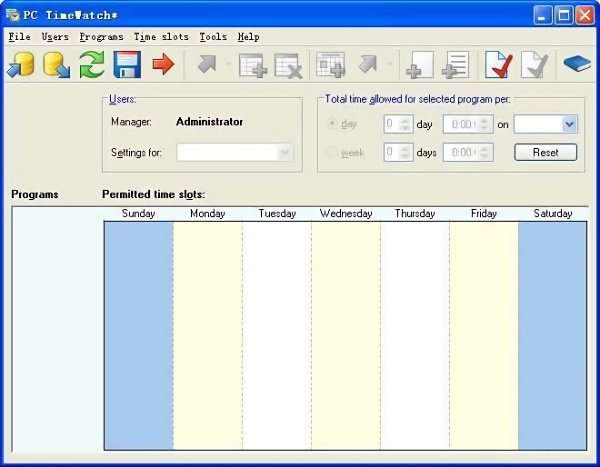Click the delete time slot table icon
600x467 pixels.
point(289,65)
